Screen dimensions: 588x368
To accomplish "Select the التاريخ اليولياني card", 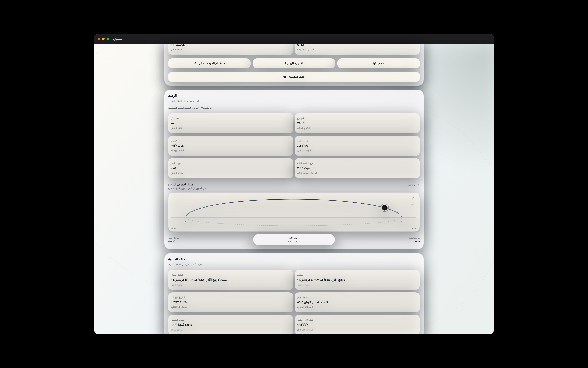I will click(231, 302).
